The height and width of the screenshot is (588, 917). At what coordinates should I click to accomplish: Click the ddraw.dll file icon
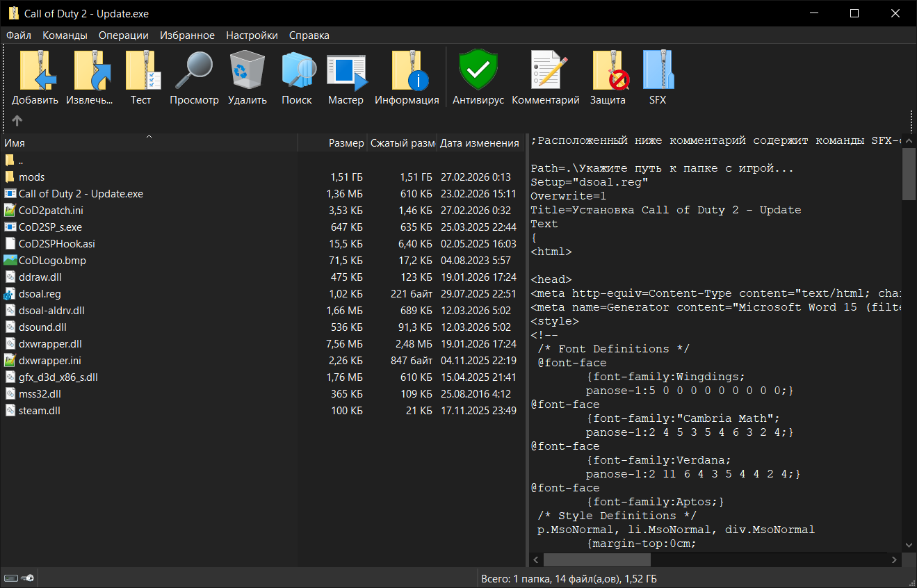(10, 277)
